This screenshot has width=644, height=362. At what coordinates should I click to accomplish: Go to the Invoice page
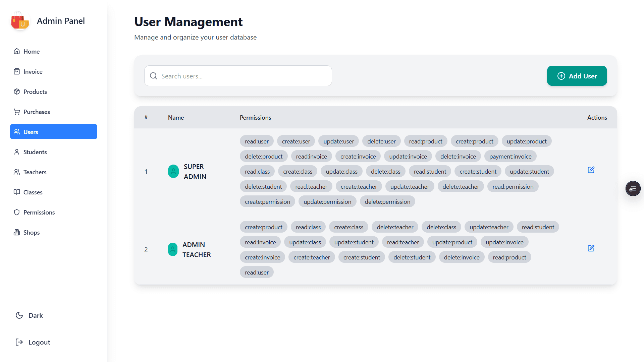54,71
